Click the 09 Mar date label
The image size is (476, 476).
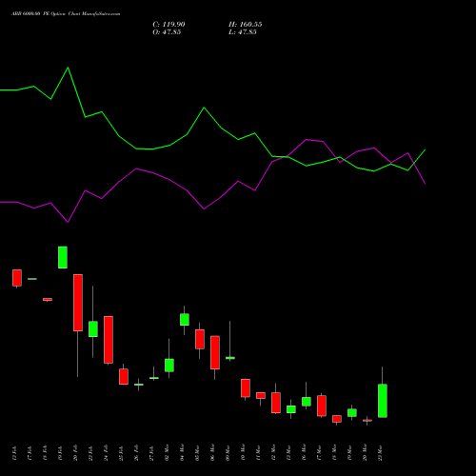(x=228, y=453)
